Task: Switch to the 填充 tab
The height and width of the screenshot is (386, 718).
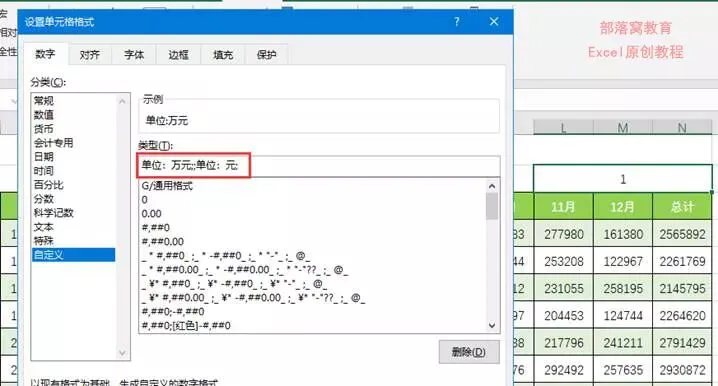Action: 223,55
